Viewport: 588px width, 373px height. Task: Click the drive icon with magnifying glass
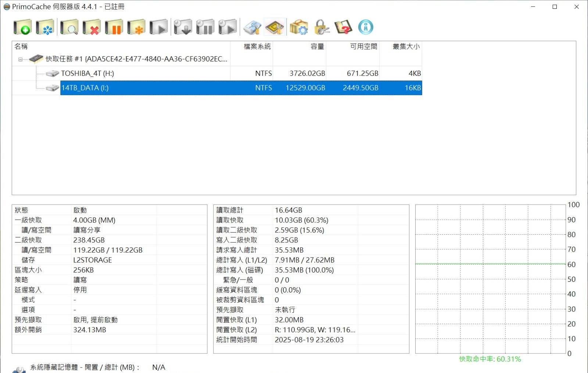tap(69, 27)
